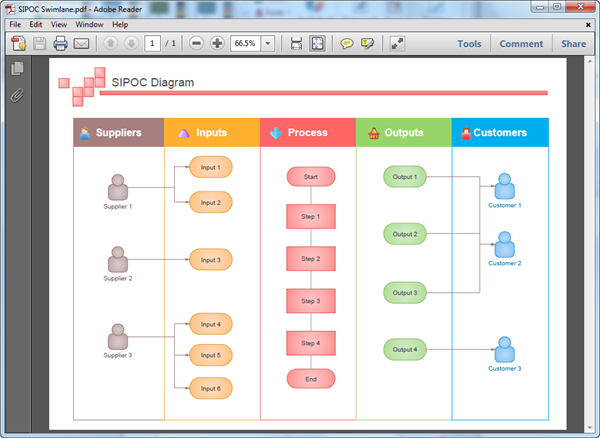Open the Window menu

88,24
